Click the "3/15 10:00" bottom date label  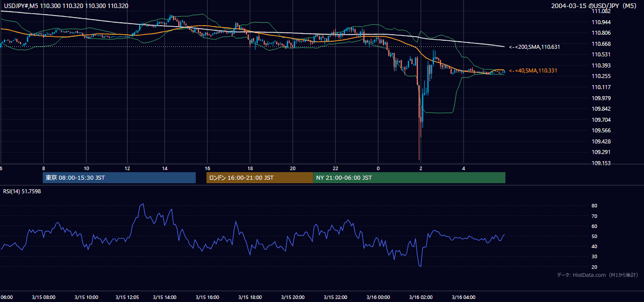pyautogui.click(x=86, y=297)
